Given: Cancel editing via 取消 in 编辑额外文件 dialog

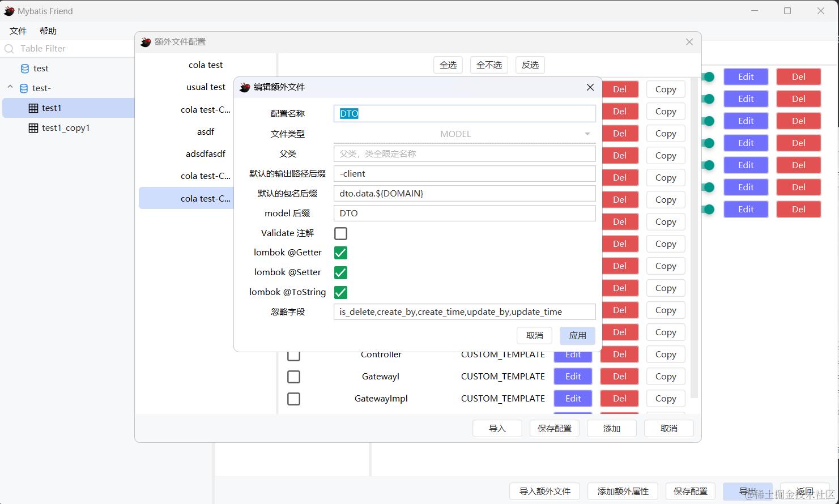Looking at the screenshot, I should 535,336.
